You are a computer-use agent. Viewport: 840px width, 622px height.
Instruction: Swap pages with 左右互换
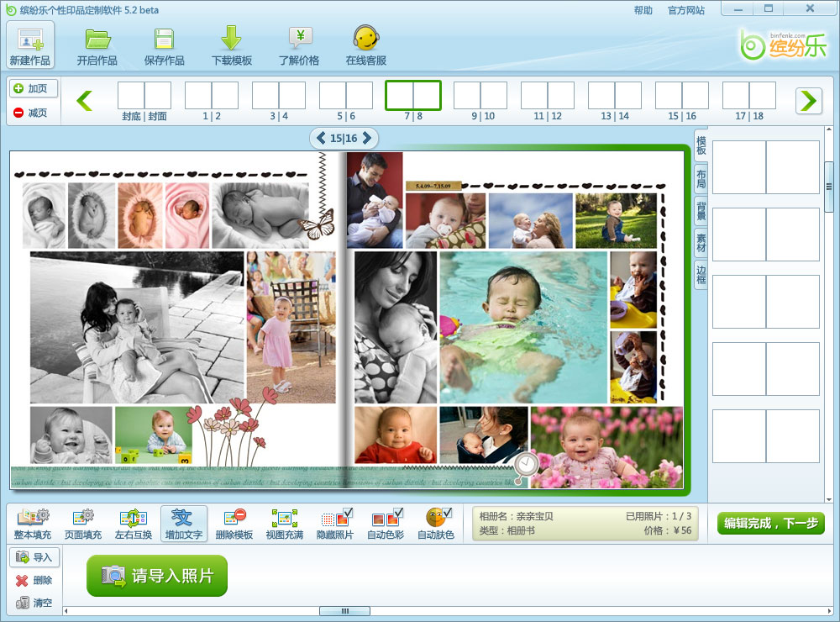(134, 523)
